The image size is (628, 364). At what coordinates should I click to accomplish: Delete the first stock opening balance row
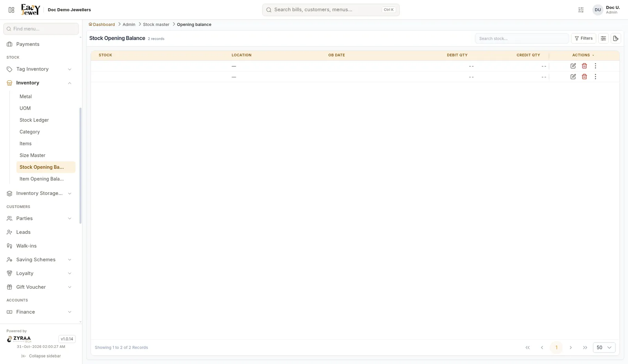click(584, 66)
